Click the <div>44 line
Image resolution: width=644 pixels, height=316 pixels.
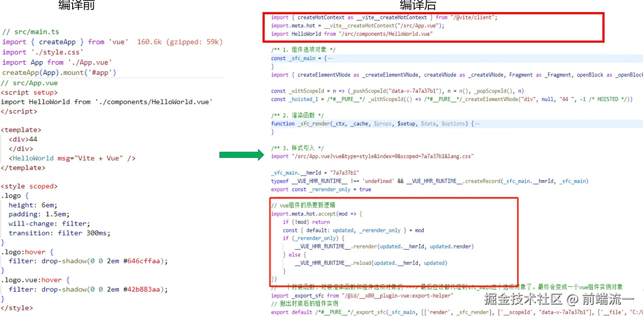click(23, 139)
